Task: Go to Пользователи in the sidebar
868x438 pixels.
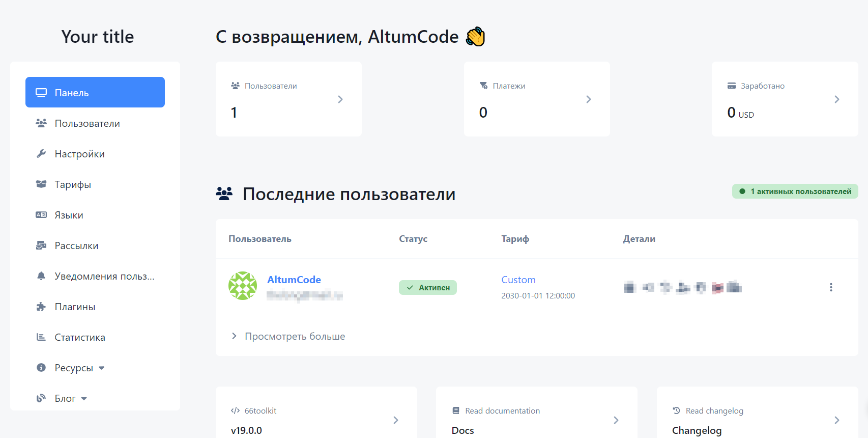Action: (x=87, y=123)
